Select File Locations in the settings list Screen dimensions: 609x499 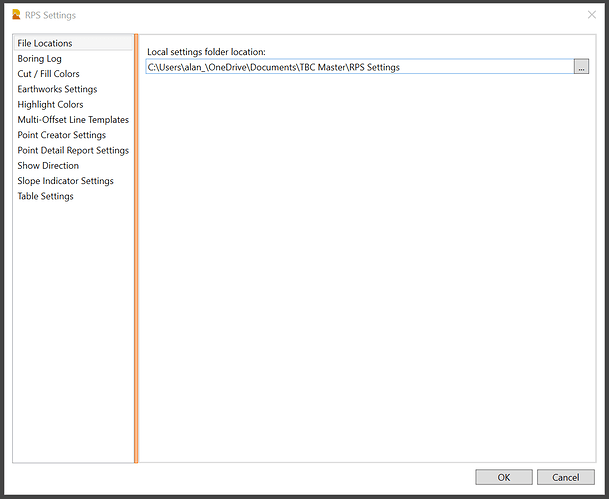pyautogui.click(x=45, y=43)
